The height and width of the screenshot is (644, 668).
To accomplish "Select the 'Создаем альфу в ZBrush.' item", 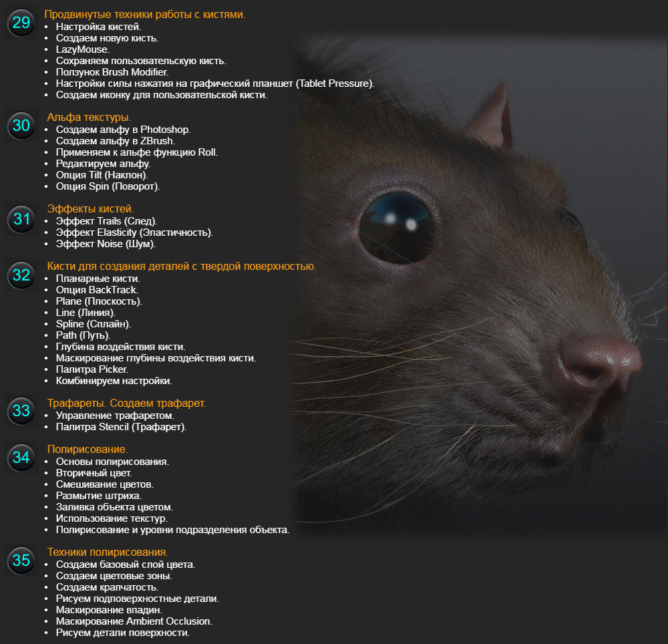I will coord(116,141).
